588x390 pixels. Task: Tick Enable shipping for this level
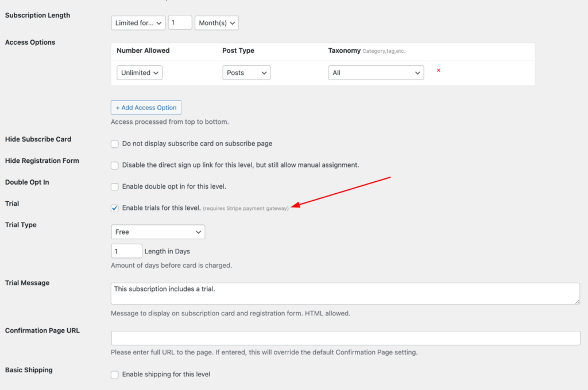pos(115,375)
